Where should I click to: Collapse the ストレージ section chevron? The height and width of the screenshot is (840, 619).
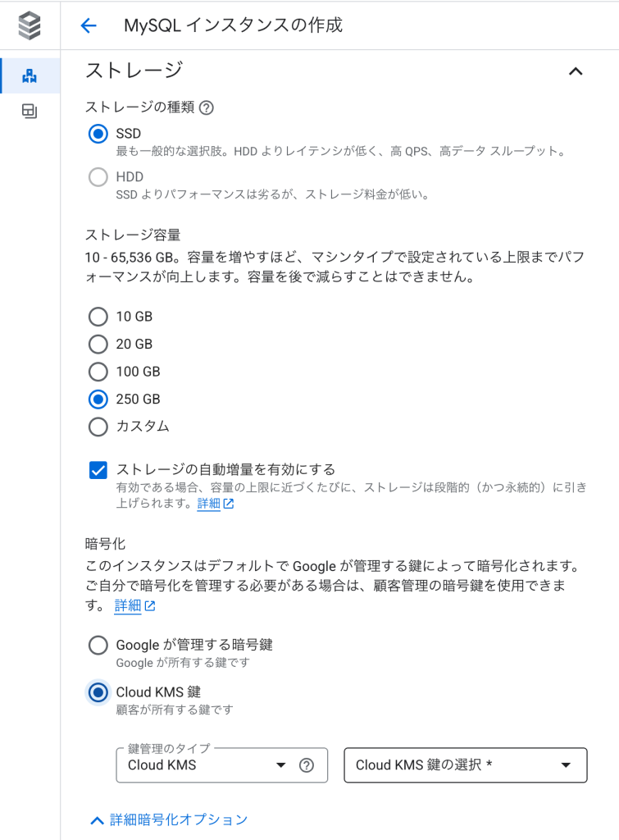[576, 71]
